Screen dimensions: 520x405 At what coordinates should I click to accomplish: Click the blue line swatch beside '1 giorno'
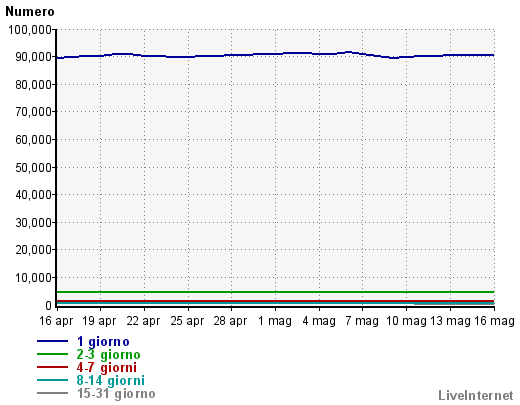coord(52,341)
